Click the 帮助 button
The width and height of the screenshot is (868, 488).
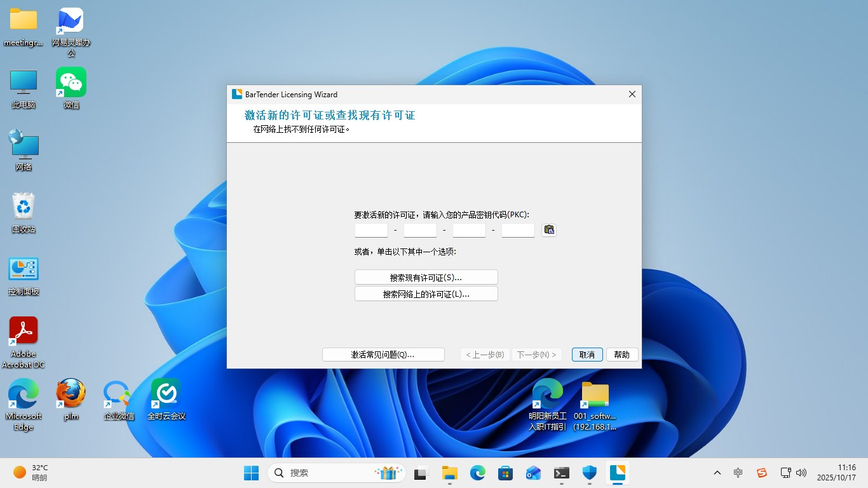coord(622,355)
